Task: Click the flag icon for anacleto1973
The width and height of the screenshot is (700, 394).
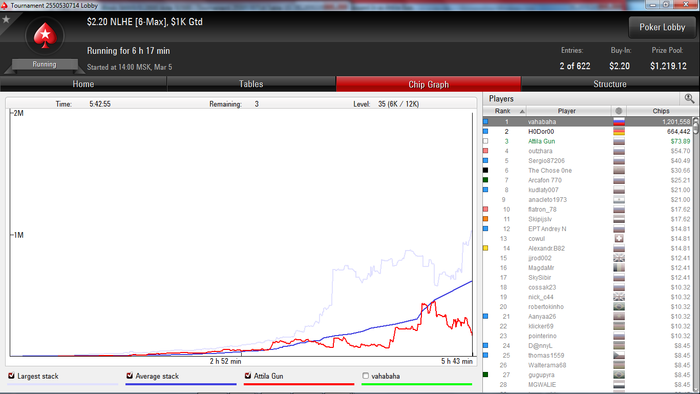Action: coord(619,199)
